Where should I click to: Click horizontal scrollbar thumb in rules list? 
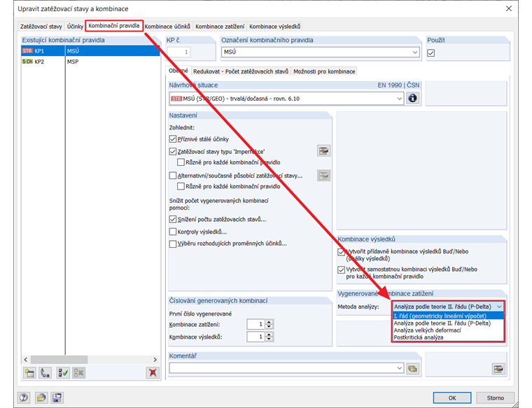tap(59, 360)
